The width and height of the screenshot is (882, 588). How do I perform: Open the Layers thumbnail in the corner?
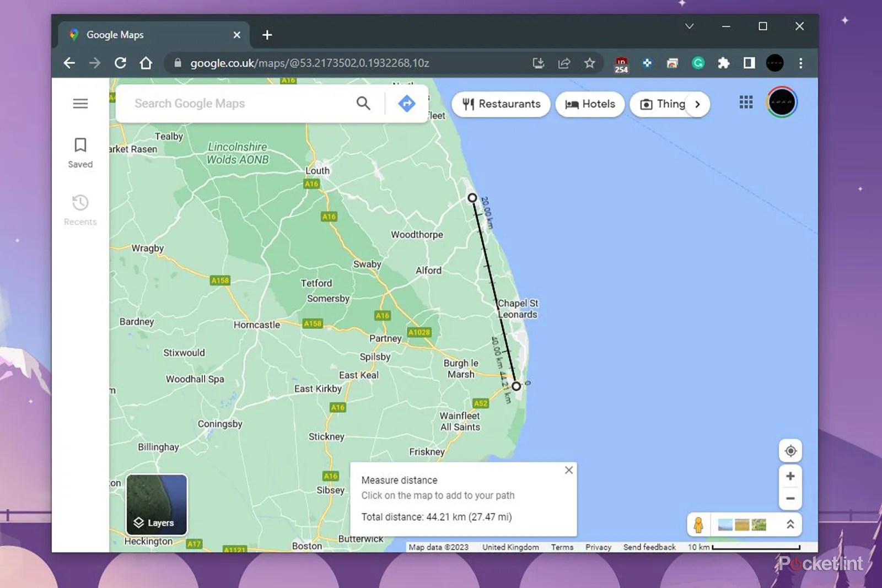(156, 504)
